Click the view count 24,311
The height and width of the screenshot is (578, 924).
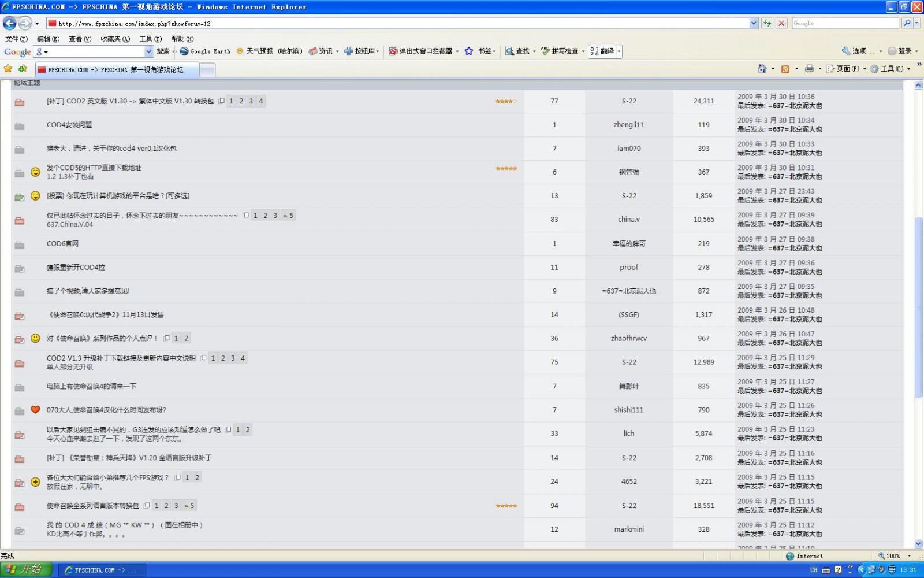703,101
